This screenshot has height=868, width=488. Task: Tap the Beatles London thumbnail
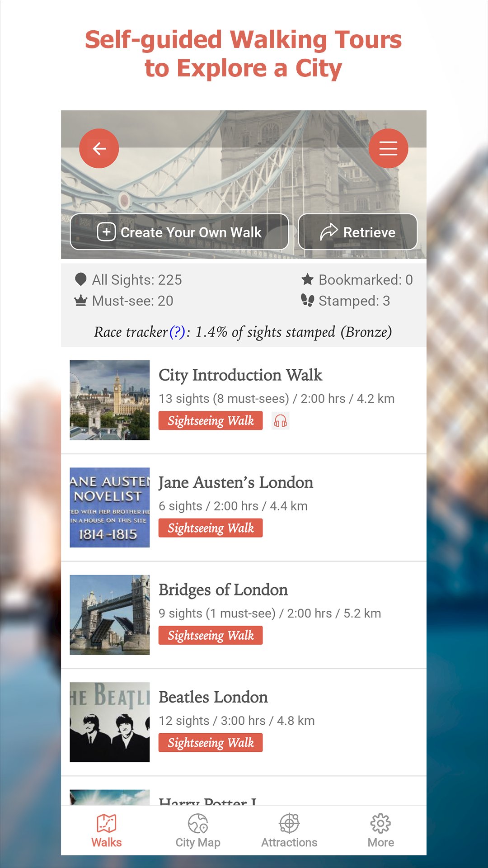click(110, 722)
